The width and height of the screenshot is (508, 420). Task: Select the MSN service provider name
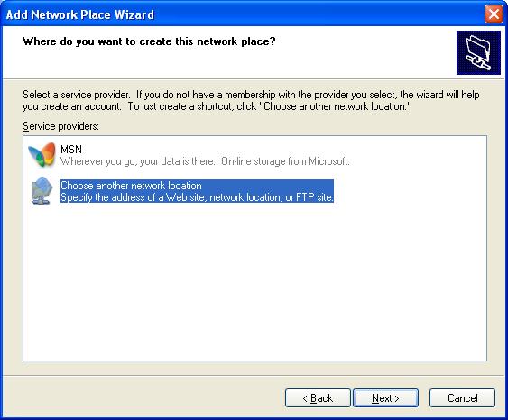coord(71,150)
